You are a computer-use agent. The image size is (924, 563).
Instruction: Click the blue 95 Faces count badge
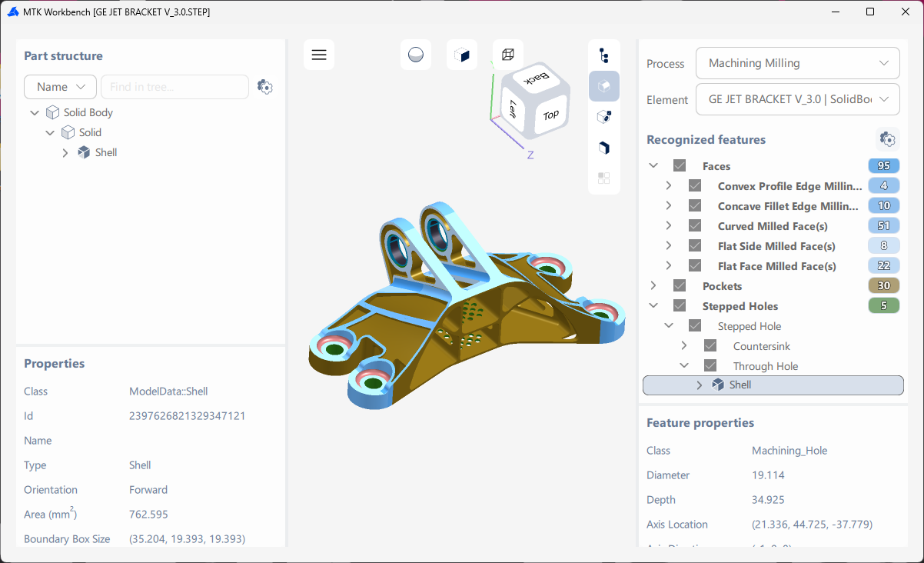coord(884,166)
